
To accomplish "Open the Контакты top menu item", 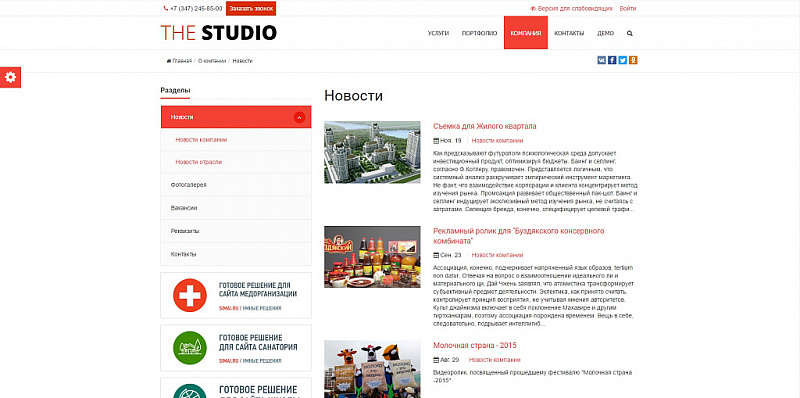I will pyautogui.click(x=569, y=33).
